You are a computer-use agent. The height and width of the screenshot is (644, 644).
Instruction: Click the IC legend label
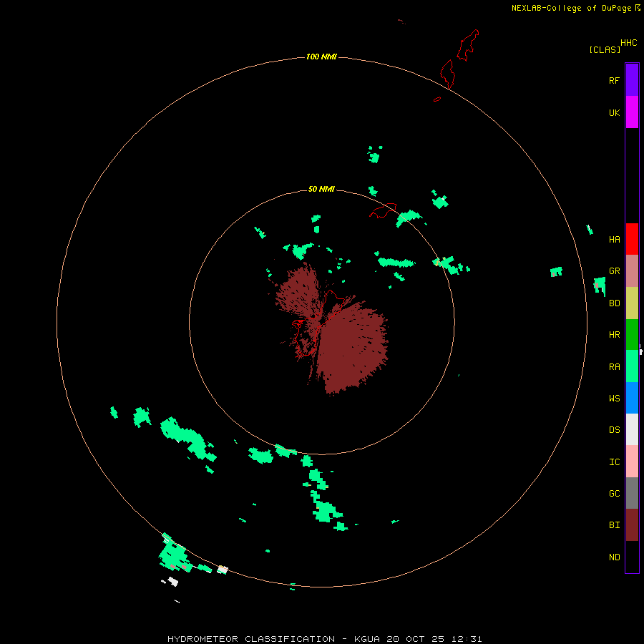[614, 462]
